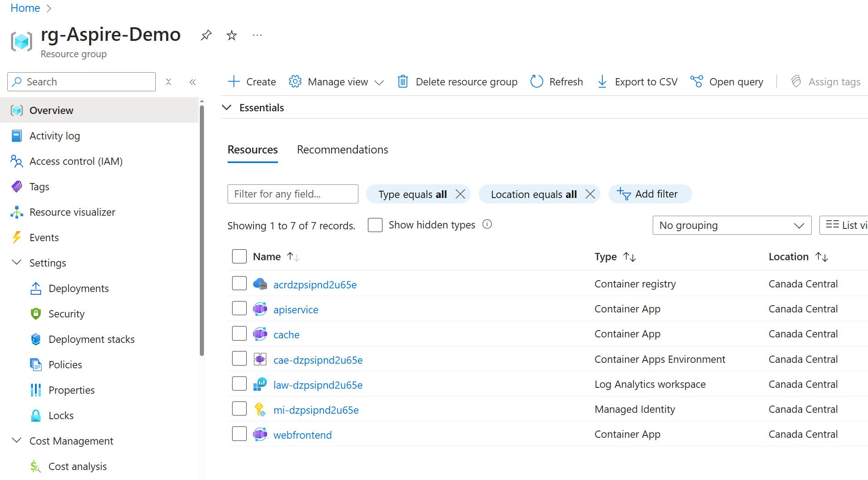The image size is (868, 480).
Task: Click the Resource visualizer icon
Action: coord(17,212)
